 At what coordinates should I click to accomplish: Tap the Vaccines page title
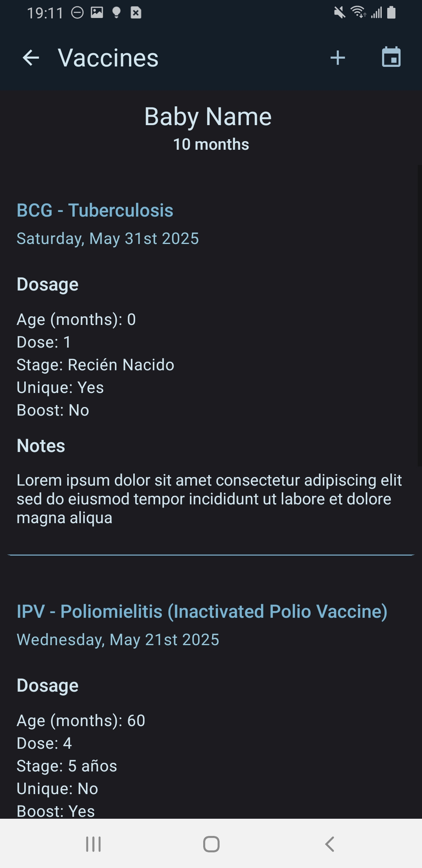(x=108, y=58)
